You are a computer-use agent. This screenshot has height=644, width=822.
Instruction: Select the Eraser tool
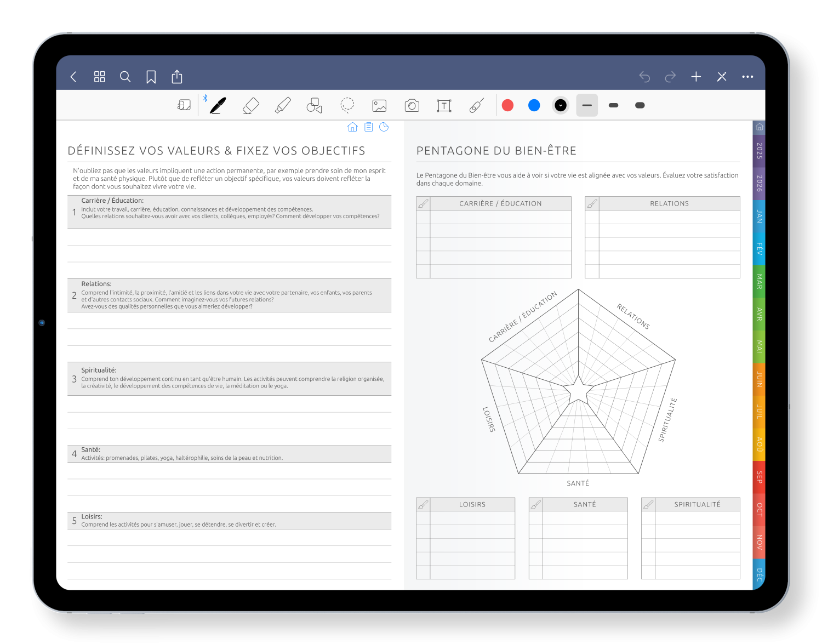(x=250, y=105)
